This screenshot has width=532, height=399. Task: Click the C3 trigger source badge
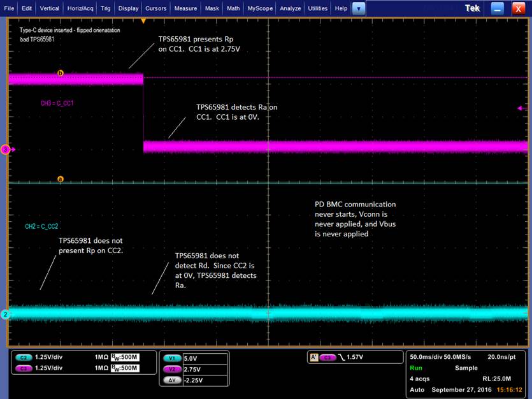[x=327, y=358]
